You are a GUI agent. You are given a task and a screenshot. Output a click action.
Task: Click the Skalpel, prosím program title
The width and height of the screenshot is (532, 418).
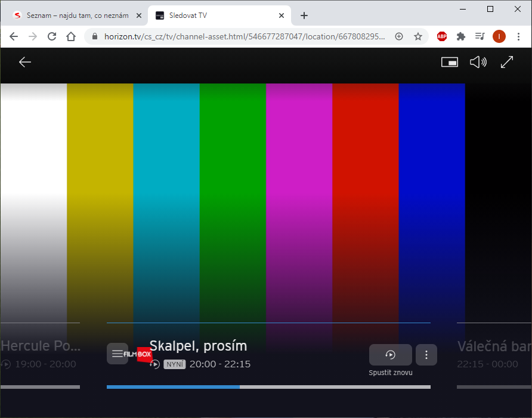pos(198,346)
